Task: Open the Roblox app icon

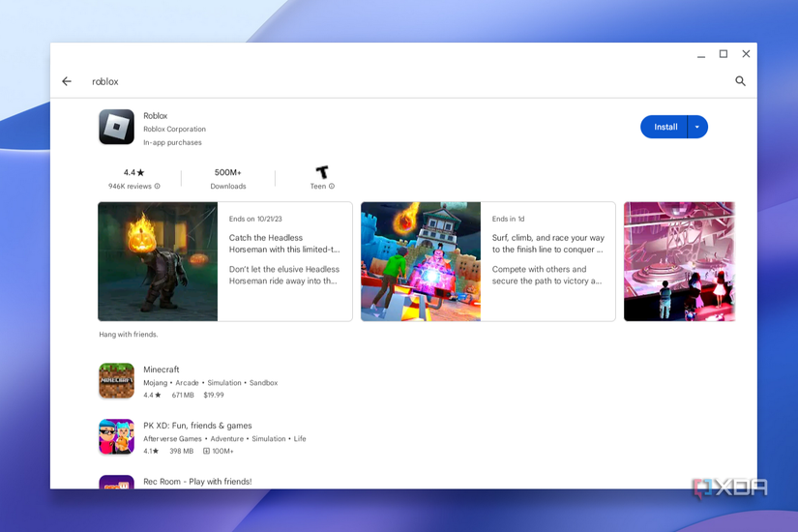Action: click(116, 127)
